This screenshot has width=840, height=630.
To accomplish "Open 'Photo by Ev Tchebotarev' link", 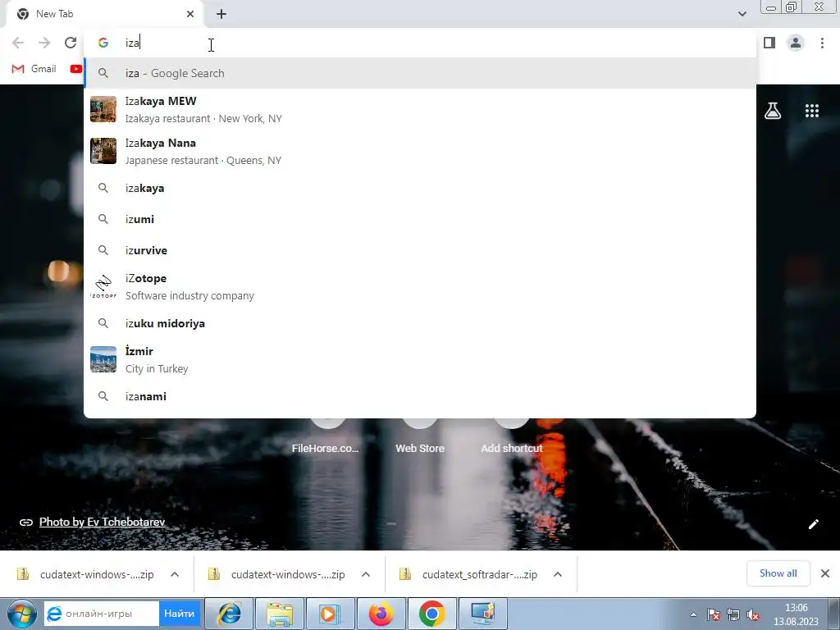I will click(x=102, y=523).
